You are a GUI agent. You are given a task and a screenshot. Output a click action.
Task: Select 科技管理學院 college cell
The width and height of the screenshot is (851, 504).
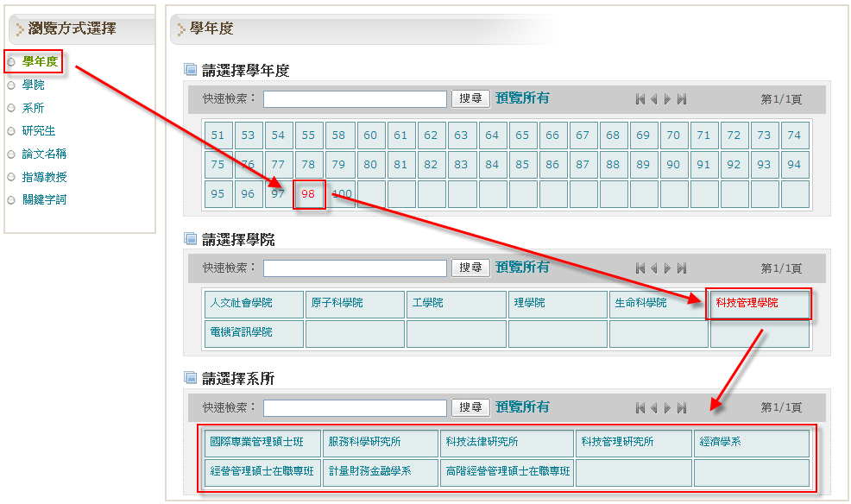747,303
